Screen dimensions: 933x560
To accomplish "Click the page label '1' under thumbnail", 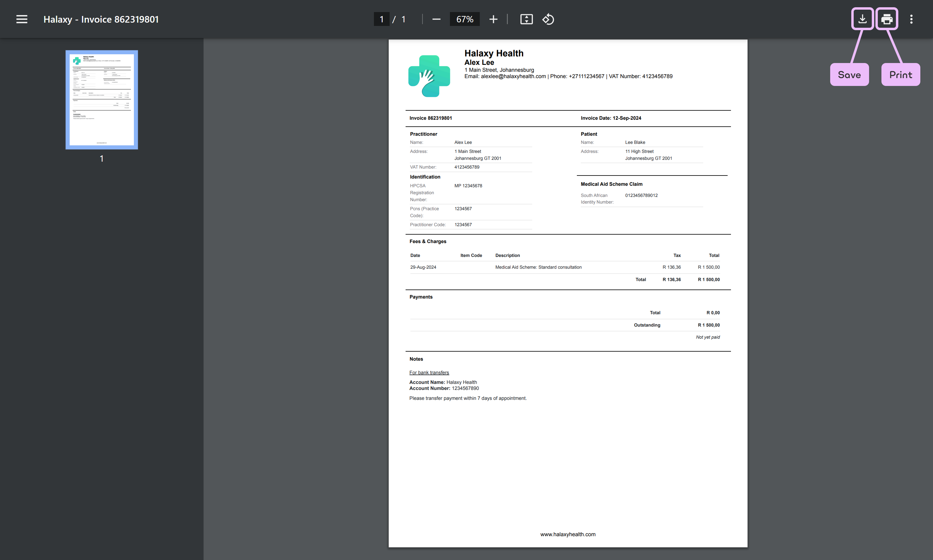I will point(102,159).
